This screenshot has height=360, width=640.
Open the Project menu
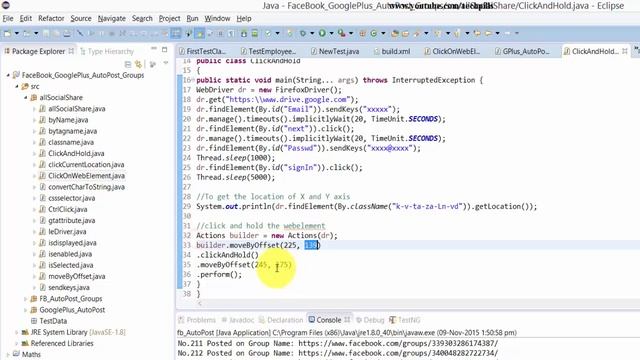169,18
